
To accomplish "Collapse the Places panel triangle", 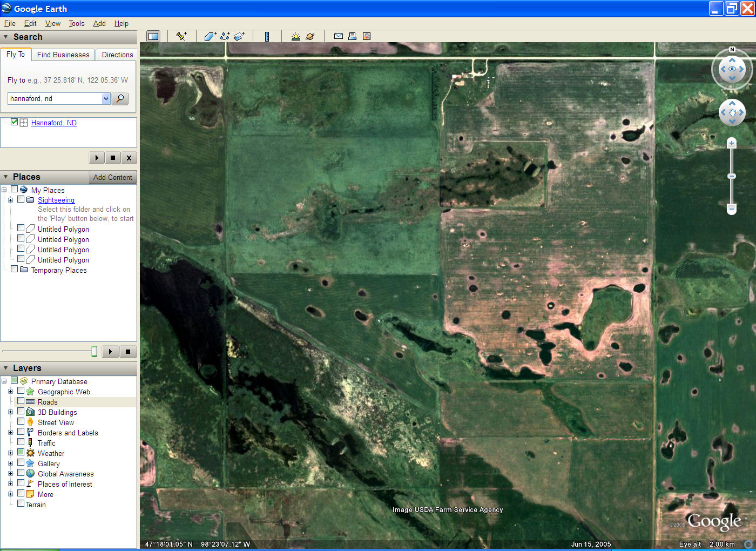I will 6,177.
